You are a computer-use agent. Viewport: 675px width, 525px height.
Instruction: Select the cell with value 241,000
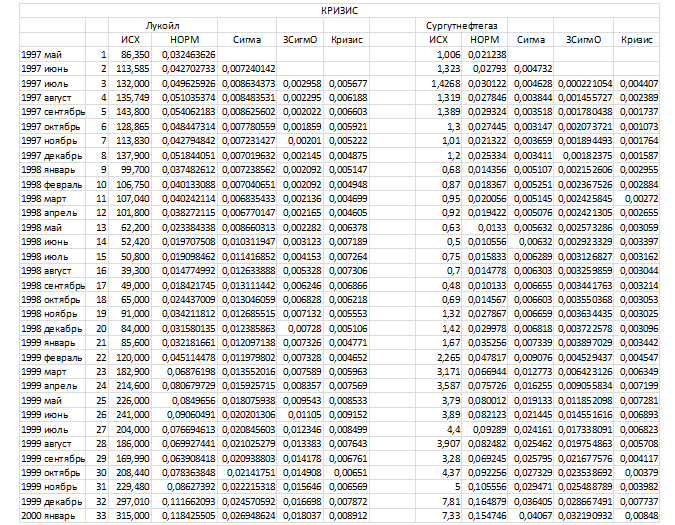[x=130, y=415]
